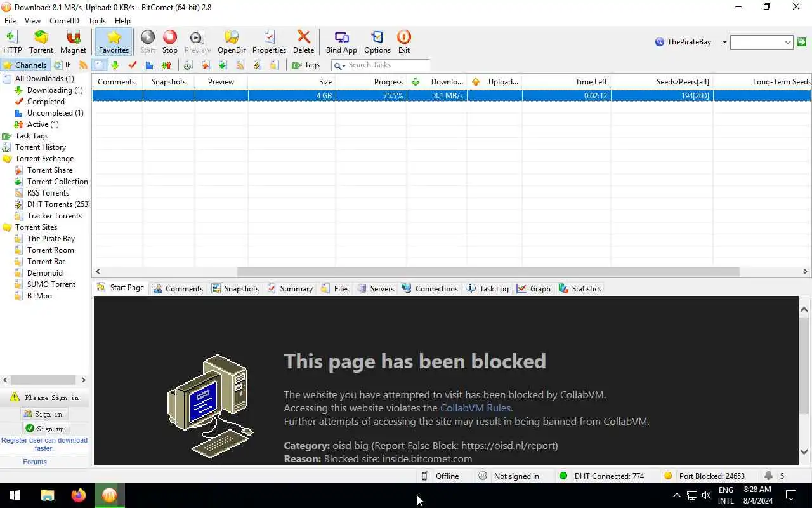Switch to the Statistics tab
Screen dimensions: 812x508
(580, 288)
